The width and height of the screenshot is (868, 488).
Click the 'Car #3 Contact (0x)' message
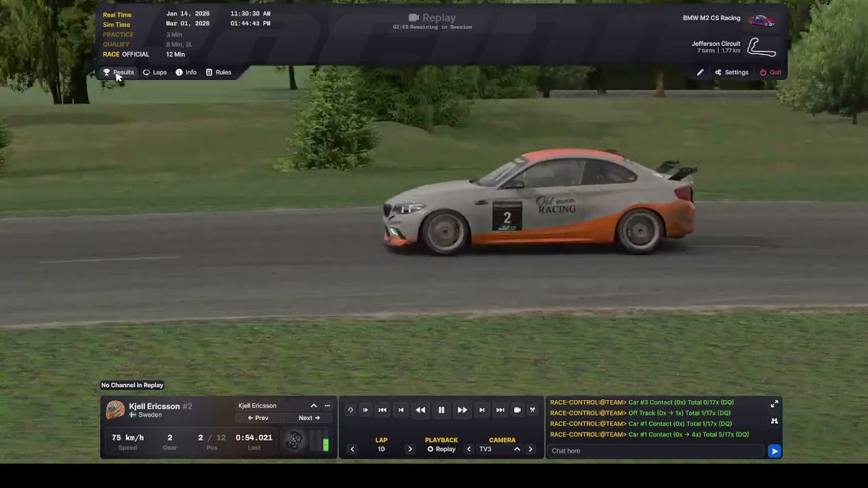point(642,403)
